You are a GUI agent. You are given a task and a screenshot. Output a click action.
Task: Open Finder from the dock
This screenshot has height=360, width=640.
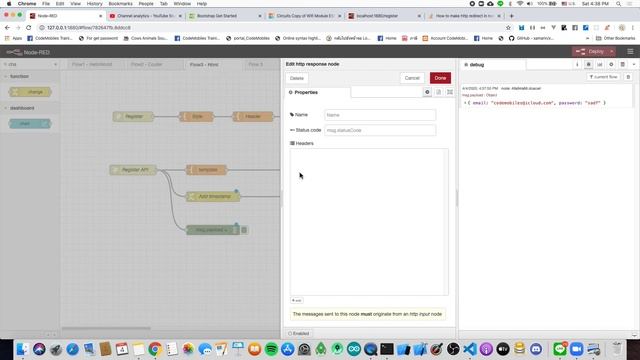(x=22, y=349)
